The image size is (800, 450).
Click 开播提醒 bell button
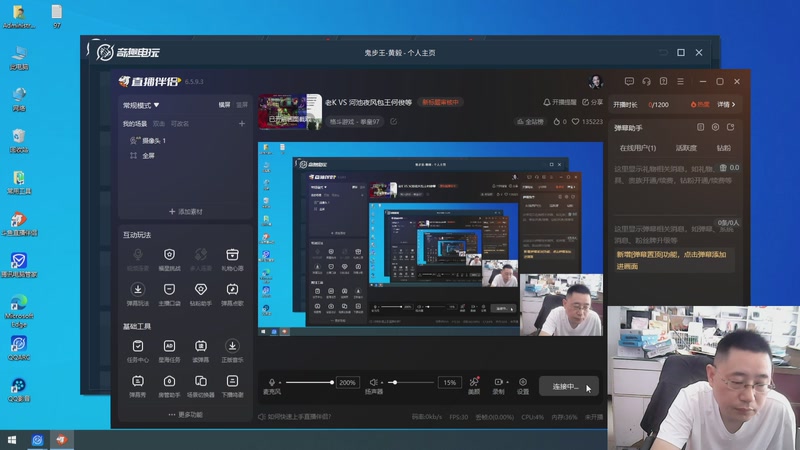tap(560, 103)
